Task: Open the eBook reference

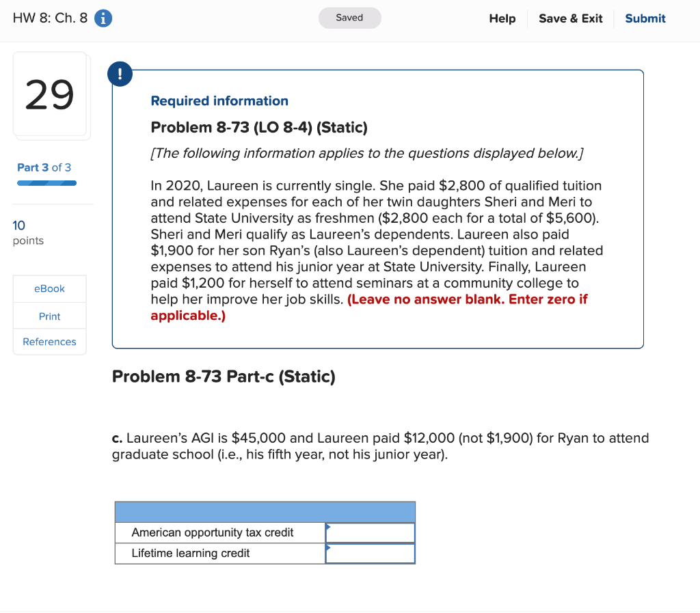Action: [49, 289]
